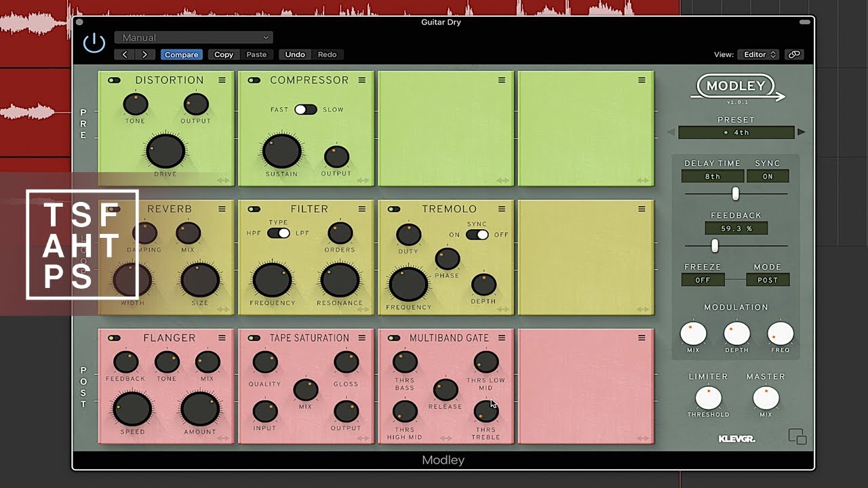Screen dimensions: 868x488
Task: Click the Klevgr logo
Action: click(x=736, y=439)
